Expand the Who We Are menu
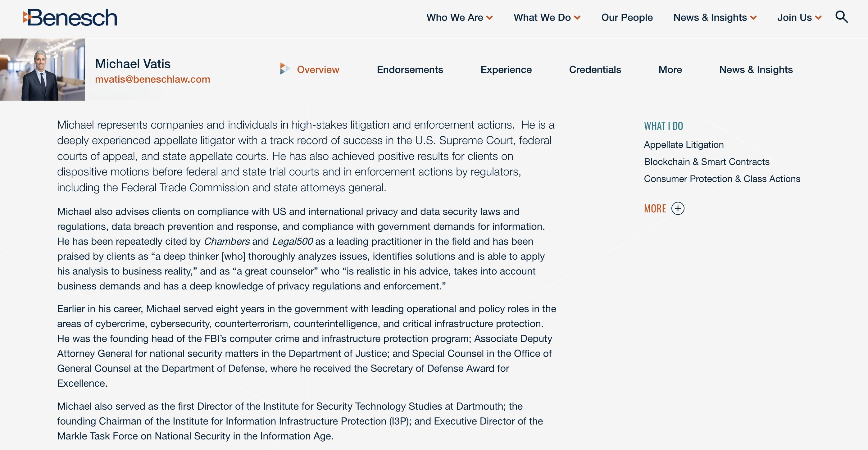Screen dimensions: 868x450 [459, 17]
